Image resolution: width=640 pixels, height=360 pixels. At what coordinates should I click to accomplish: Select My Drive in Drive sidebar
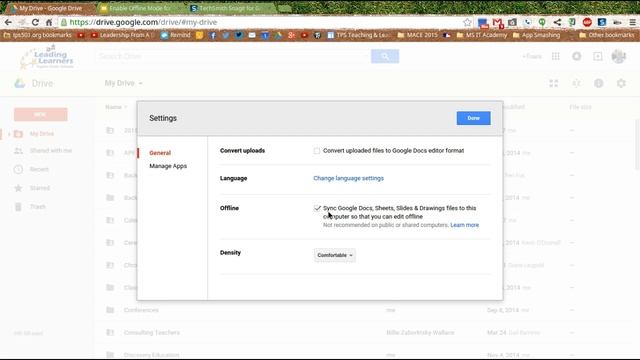(x=42, y=134)
